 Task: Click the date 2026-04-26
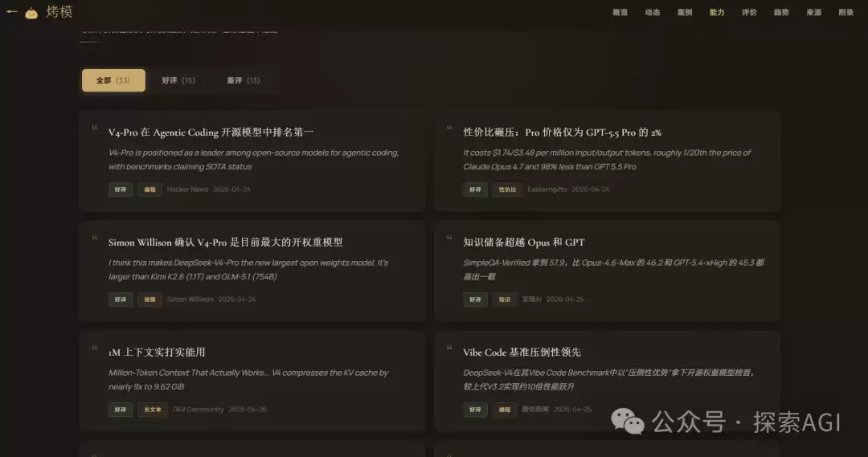248,410
